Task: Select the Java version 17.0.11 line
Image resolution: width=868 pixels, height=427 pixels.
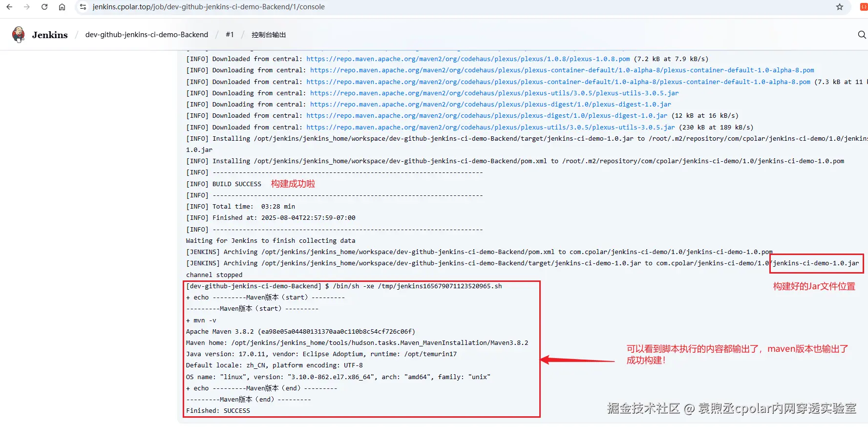Action: coord(321,354)
